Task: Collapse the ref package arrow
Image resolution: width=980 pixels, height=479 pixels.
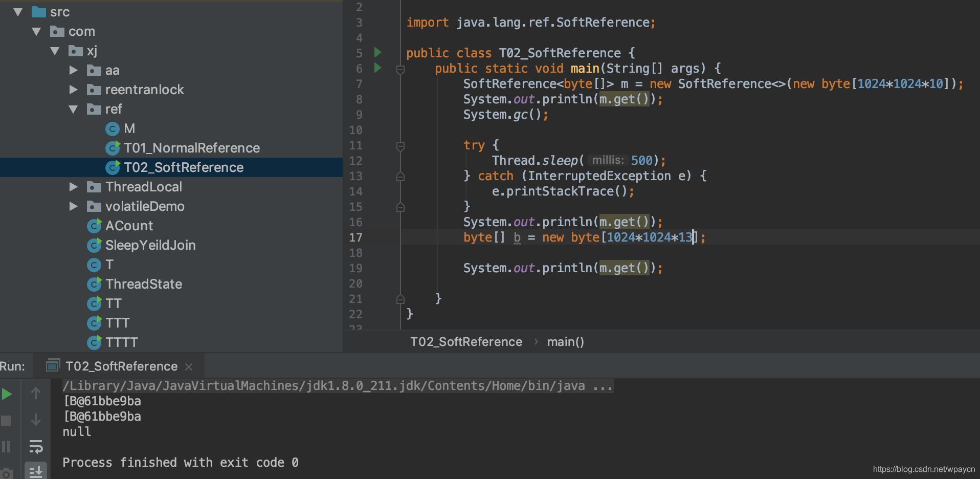Action: click(73, 109)
